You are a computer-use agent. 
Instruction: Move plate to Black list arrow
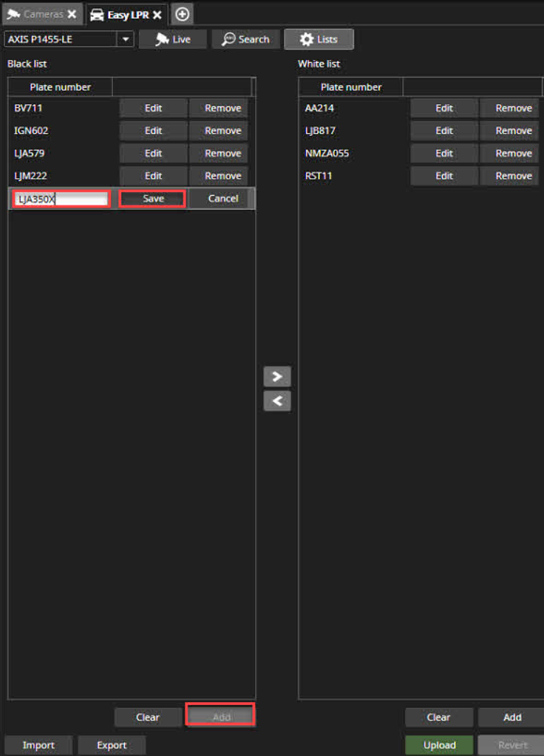tap(277, 401)
